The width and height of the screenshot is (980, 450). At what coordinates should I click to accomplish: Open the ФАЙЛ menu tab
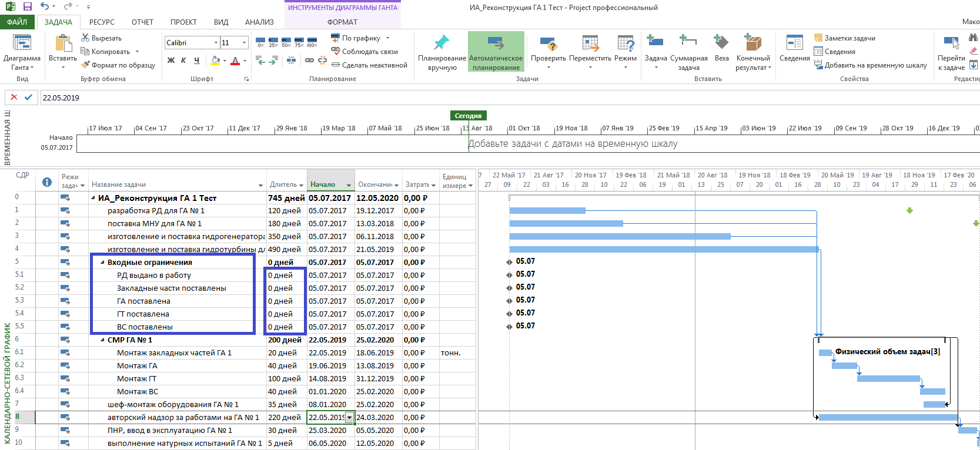coord(18,22)
